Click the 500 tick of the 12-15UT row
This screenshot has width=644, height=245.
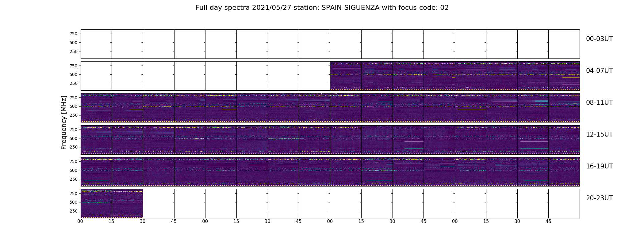74,138
